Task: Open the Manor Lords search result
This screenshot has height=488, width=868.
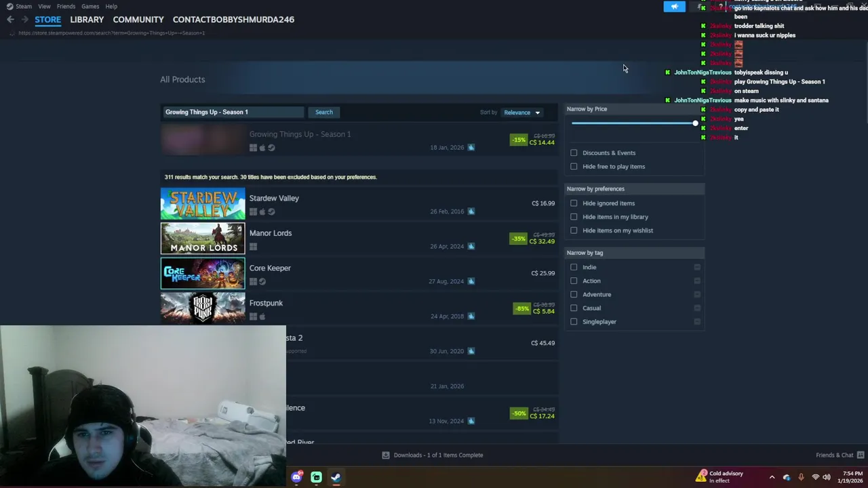Action: [359, 239]
